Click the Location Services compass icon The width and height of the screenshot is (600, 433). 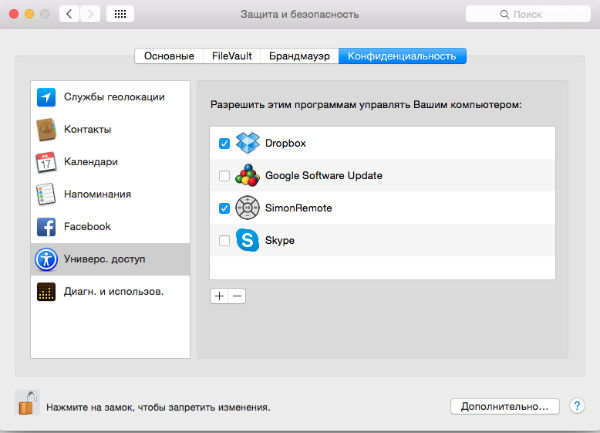click(46, 97)
